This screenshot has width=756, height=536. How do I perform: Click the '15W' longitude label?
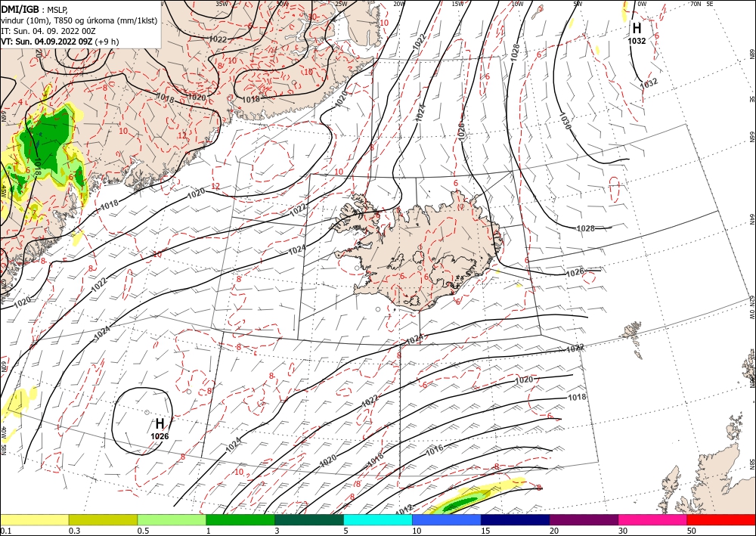[x=457, y=4]
